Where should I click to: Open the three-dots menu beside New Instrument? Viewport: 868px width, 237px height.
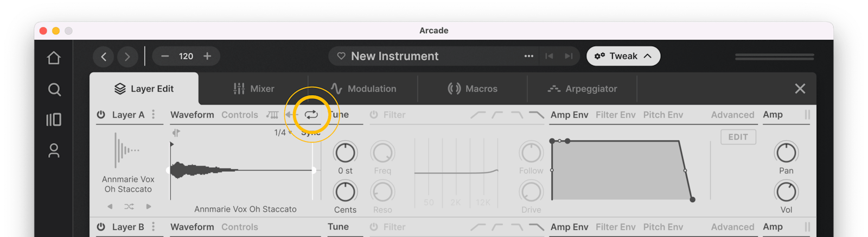pyautogui.click(x=528, y=56)
